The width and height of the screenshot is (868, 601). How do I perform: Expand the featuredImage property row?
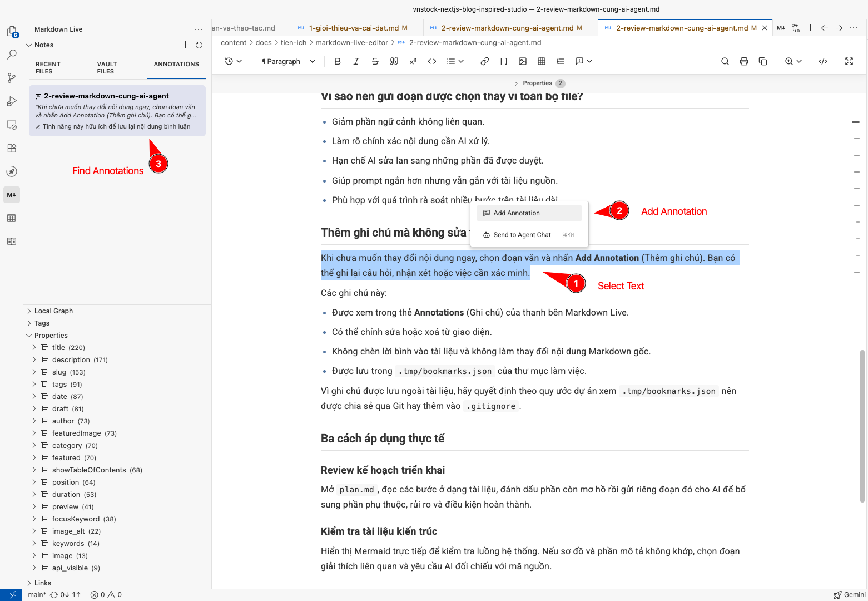[x=117, y=433]
